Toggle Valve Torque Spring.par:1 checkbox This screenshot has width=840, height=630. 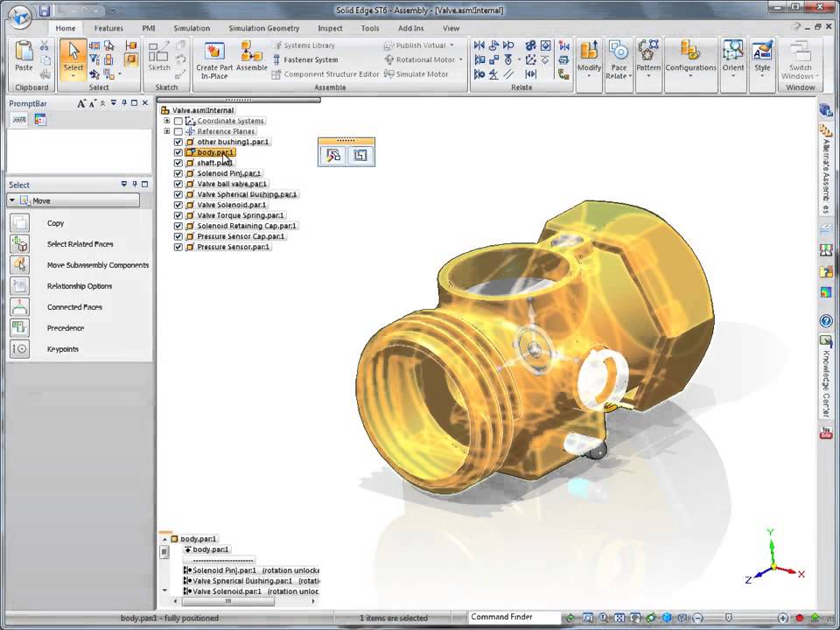coord(178,215)
